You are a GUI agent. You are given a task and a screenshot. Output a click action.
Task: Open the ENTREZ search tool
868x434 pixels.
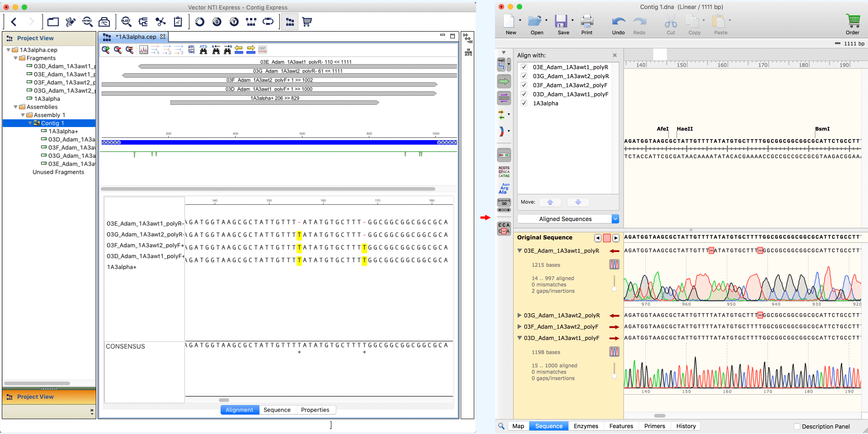[x=87, y=21]
